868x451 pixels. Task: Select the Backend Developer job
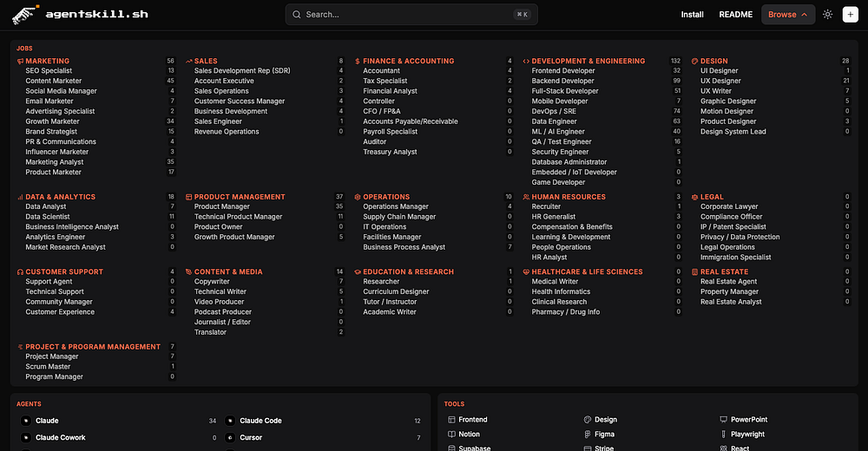pos(563,81)
